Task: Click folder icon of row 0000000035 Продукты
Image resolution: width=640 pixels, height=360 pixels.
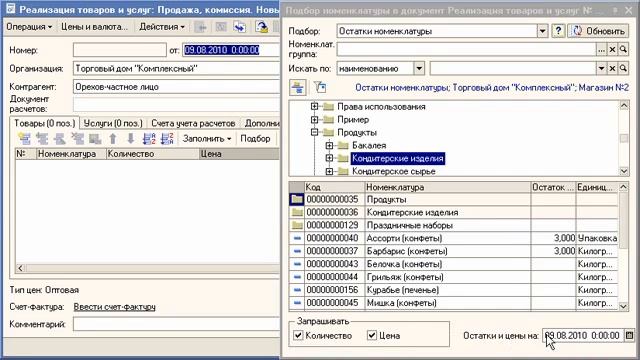Action: coord(297,200)
